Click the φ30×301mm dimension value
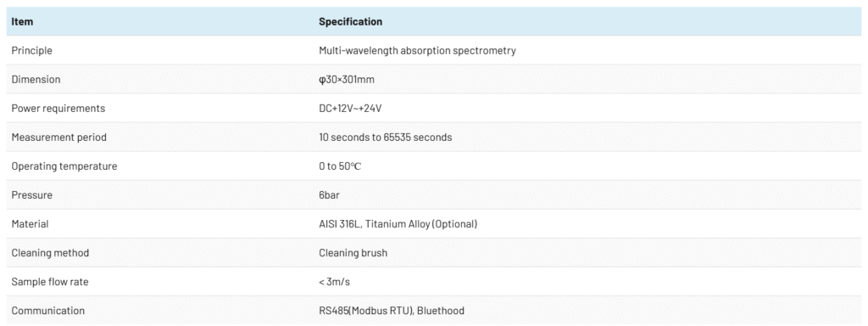Image resolution: width=868 pixels, height=326 pixels. [347, 79]
